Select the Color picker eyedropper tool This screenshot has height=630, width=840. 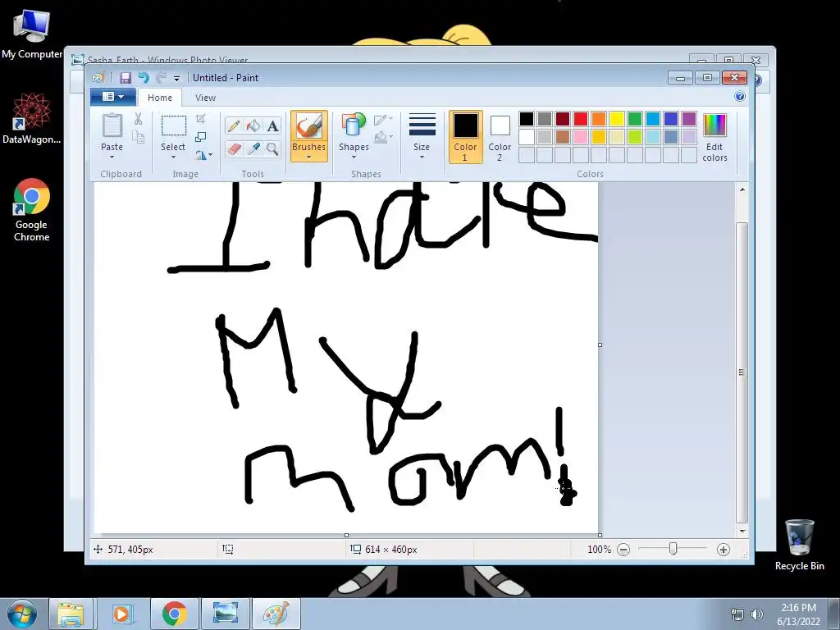[x=253, y=149]
